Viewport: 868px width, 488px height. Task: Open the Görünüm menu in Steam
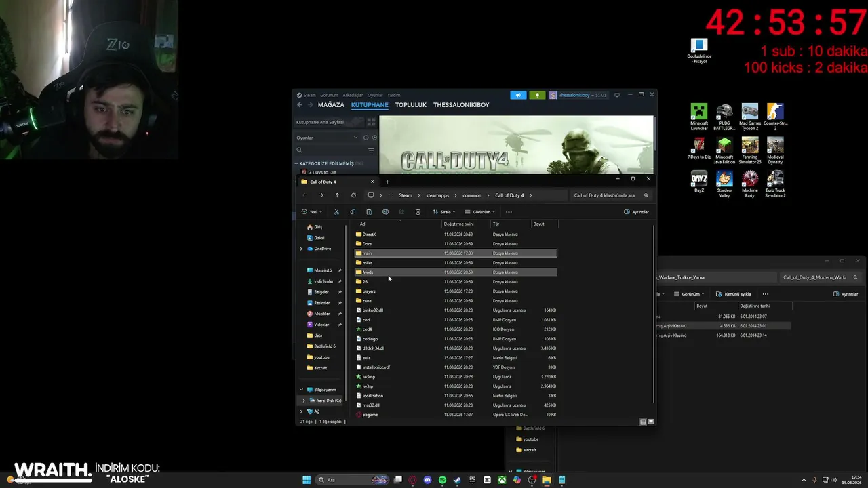[330, 95]
